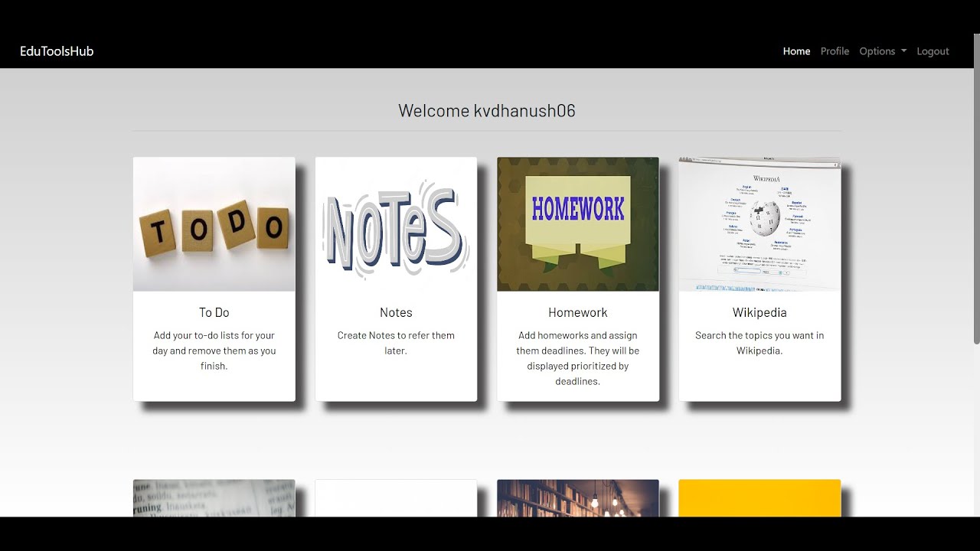Image resolution: width=980 pixels, height=551 pixels.
Task: Open the To Do card title
Action: 214,312
